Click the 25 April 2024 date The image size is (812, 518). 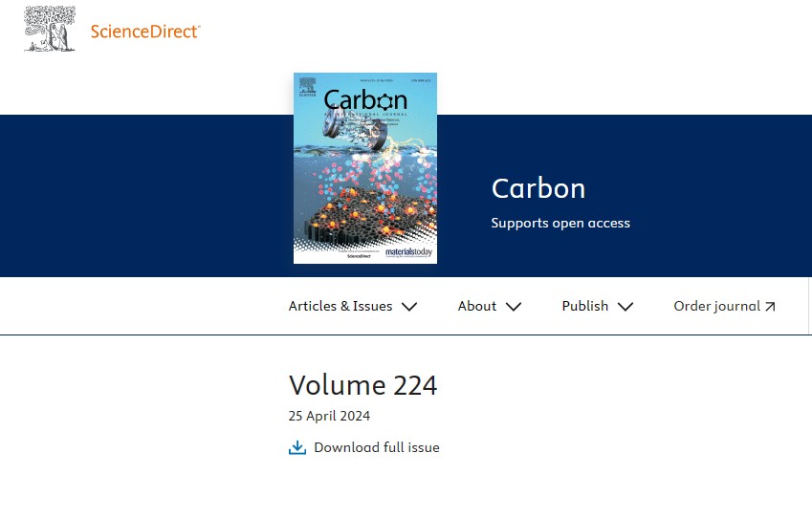(329, 416)
